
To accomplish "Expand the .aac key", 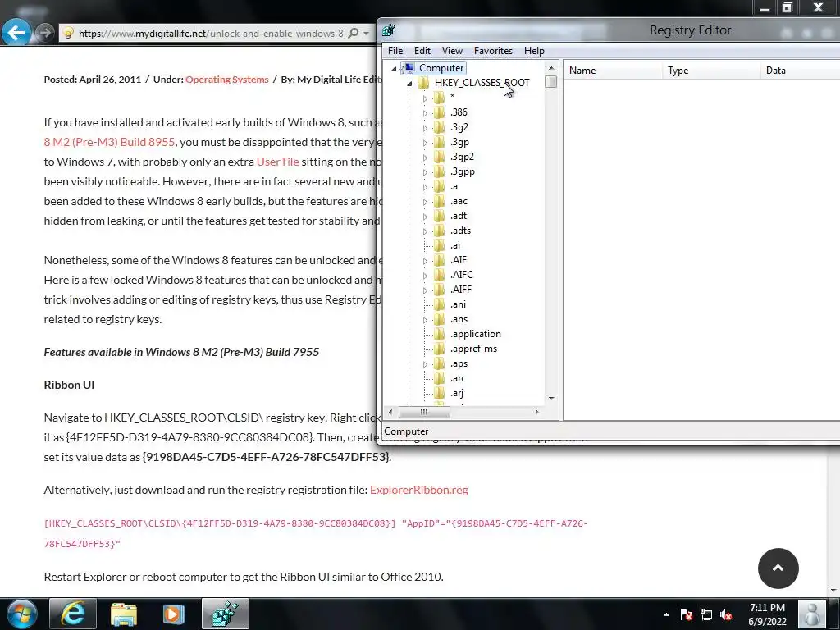I will tap(425, 202).
